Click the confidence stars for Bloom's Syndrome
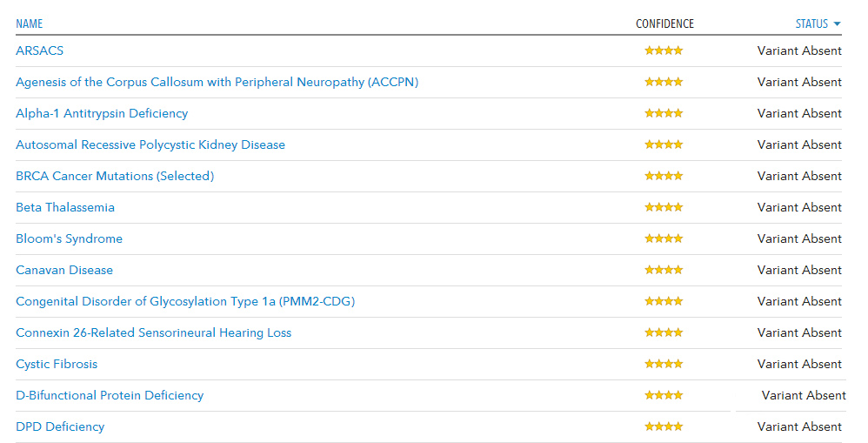Screen dimensions: 868x443 (664, 238)
